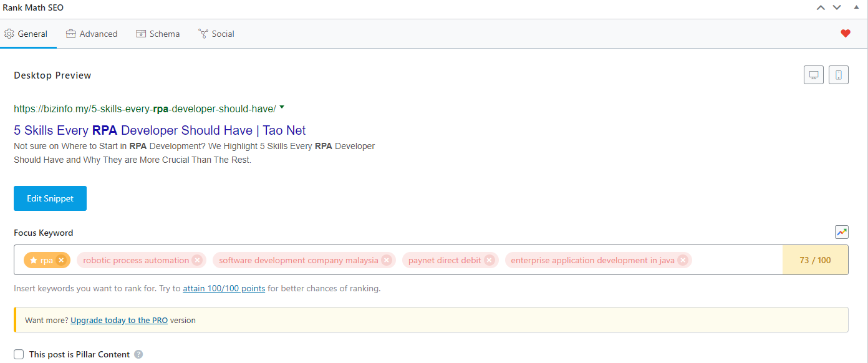
Task: Click 'Upgrade today to the PRO' link
Action: point(119,320)
